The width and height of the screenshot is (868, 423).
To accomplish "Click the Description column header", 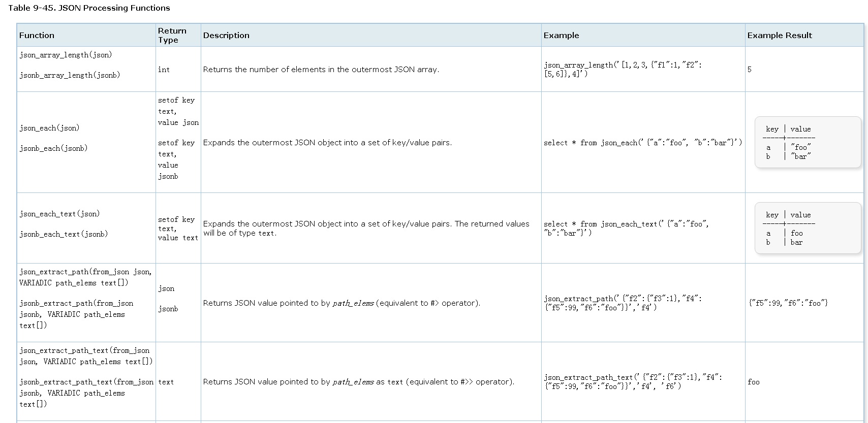I will [226, 35].
